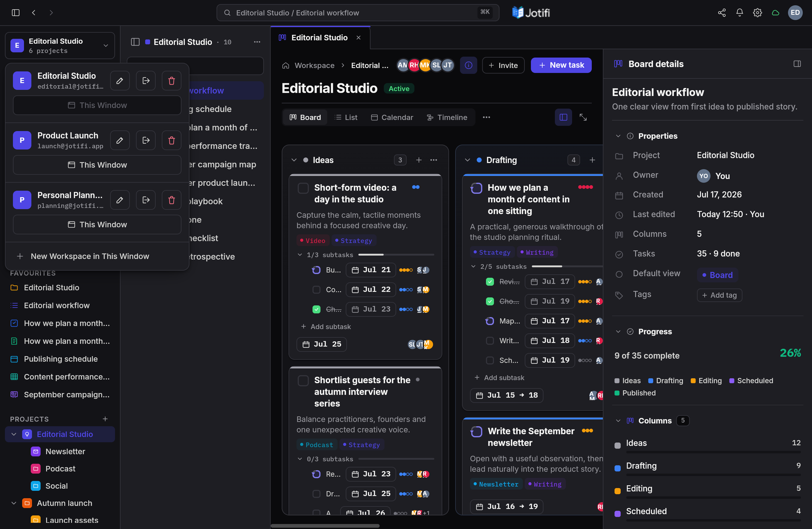Click the cloud sync status icon
This screenshot has width=812, height=529.
[x=775, y=13]
